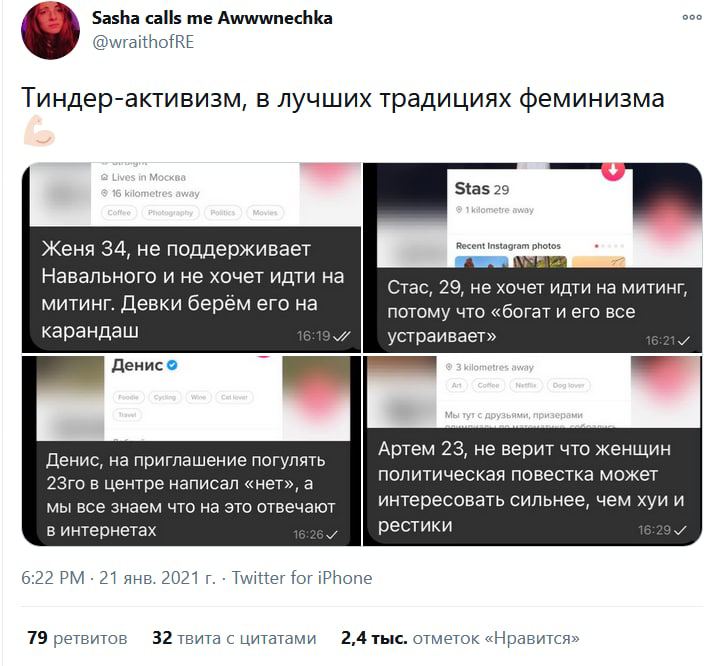Click the author's round profile avatar
The height and width of the screenshot is (666, 721).
[51, 30]
